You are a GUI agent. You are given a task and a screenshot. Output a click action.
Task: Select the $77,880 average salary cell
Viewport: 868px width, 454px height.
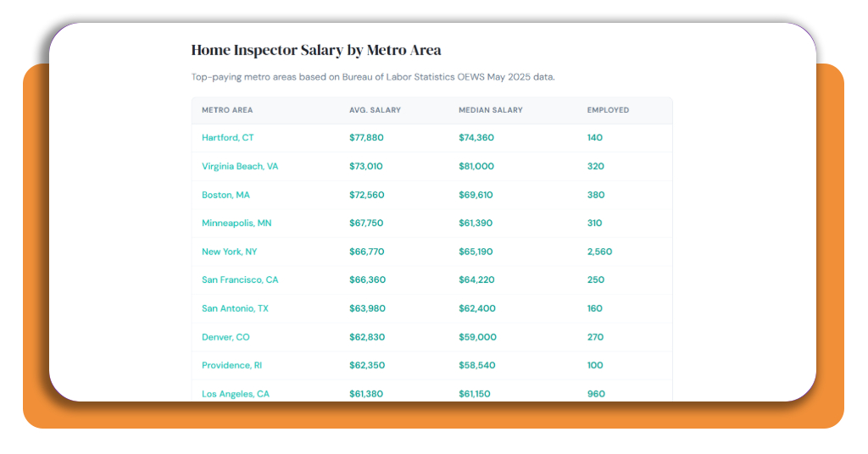pos(366,138)
